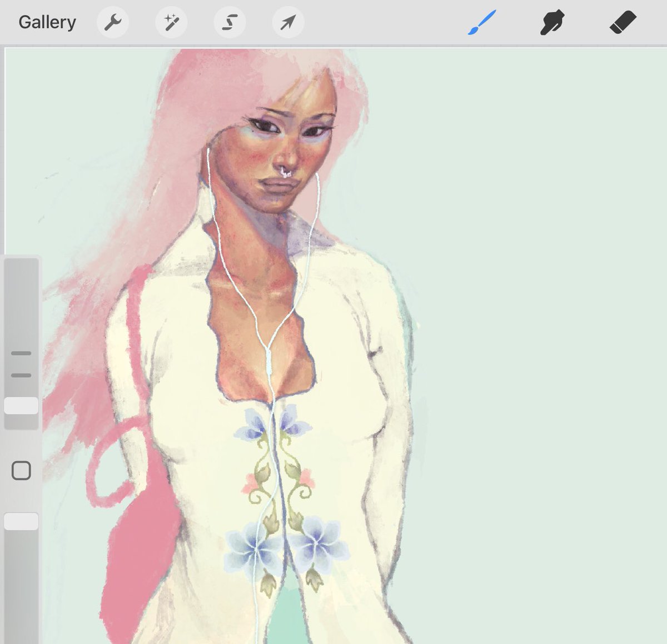The height and width of the screenshot is (644, 667).
Task: Tap the square modify button on sidebar
Action: [x=21, y=471]
